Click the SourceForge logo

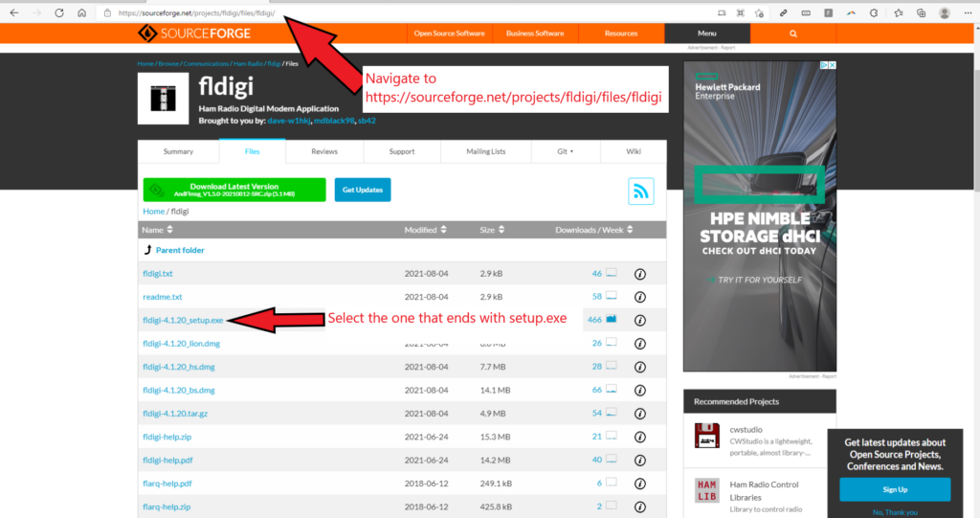pyautogui.click(x=194, y=34)
